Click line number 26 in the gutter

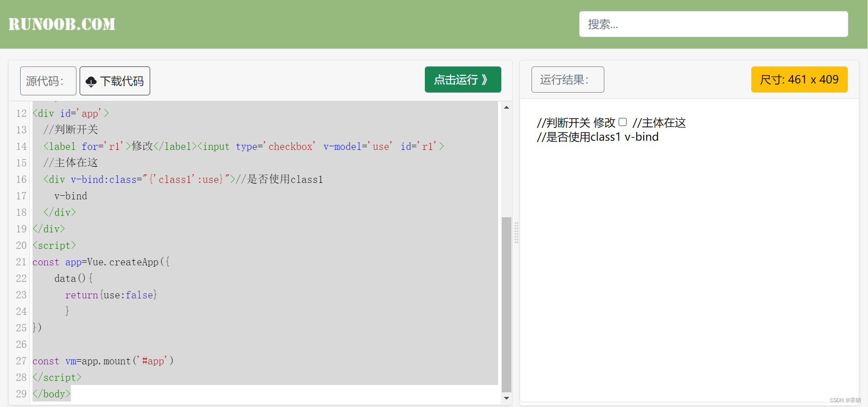coord(21,344)
